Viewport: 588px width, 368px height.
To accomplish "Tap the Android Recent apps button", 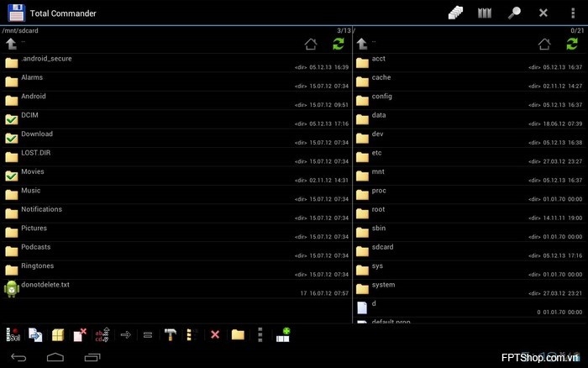I will (x=92, y=357).
